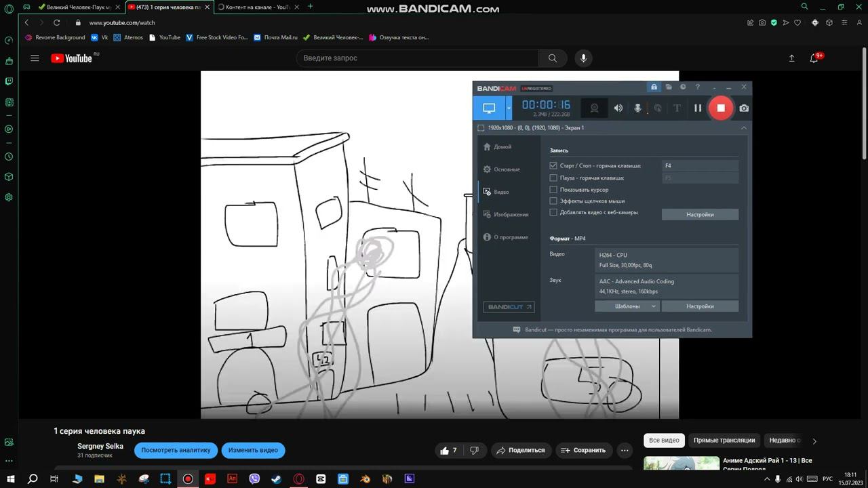Click Bandicam lock icon in title bar
Image resolution: width=868 pixels, height=488 pixels.
pos(654,87)
